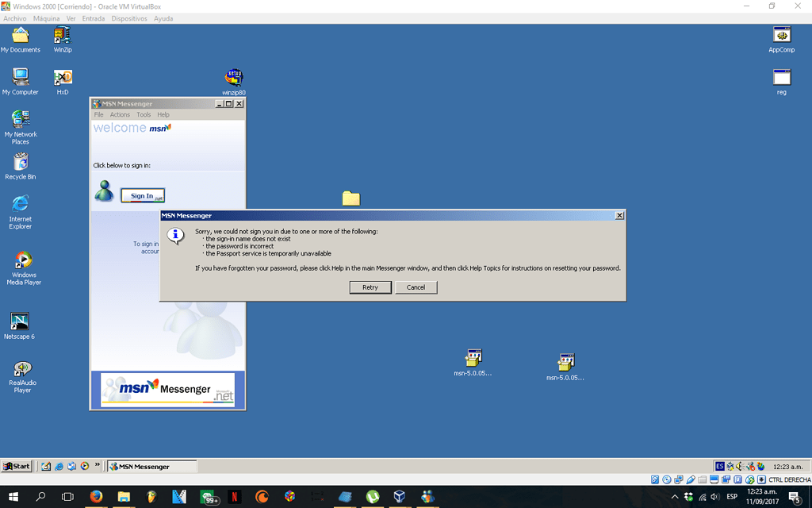Screen dimensions: 812x508
Task: Open Task View on host taskbar
Action: pos(67,497)
